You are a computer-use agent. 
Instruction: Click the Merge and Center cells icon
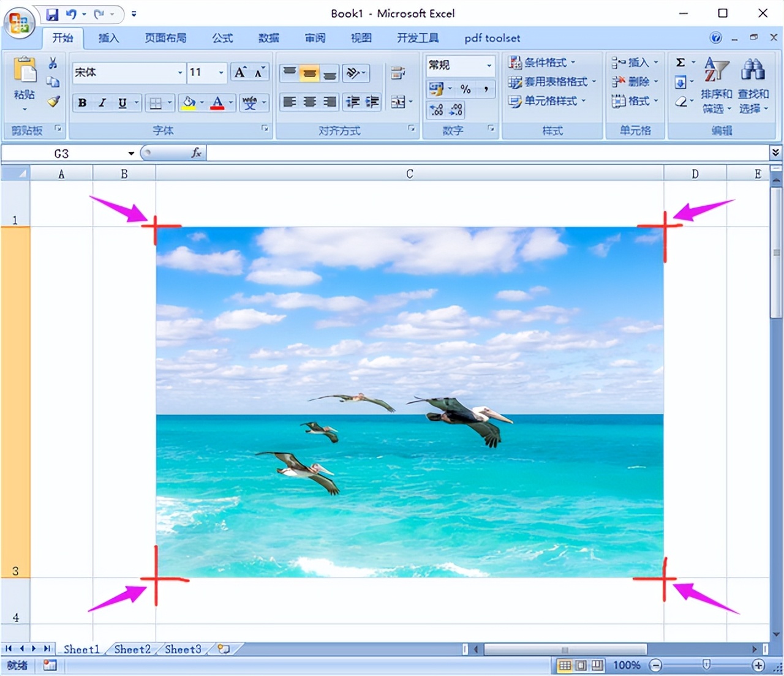(398, 102)
